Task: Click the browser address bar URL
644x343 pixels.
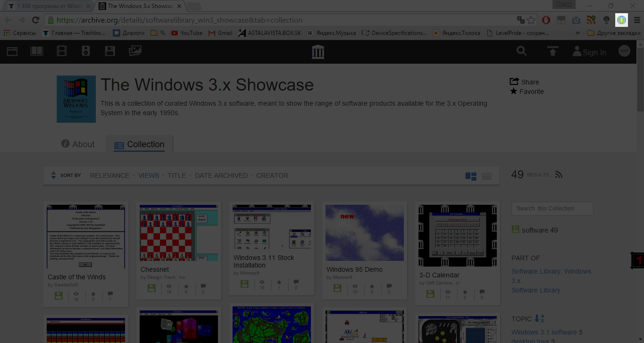Action: [180, 20]
